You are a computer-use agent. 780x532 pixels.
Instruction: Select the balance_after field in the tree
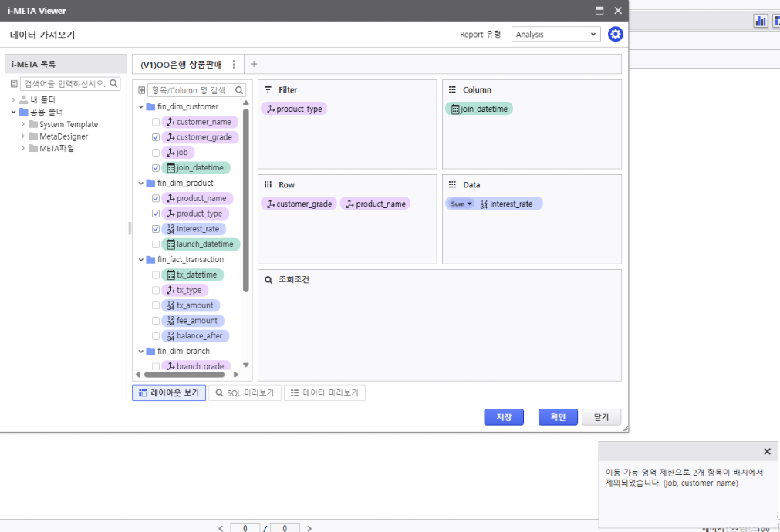point(195,336)
